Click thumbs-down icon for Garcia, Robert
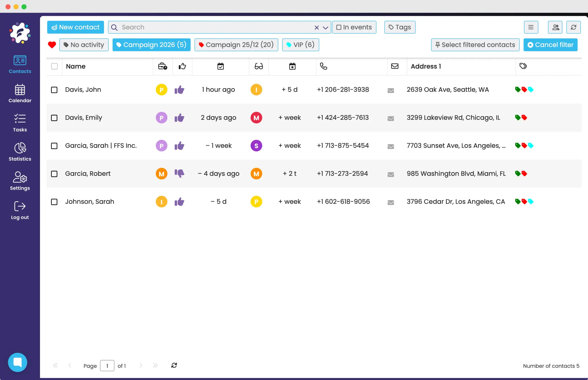This screenshot has height=380, width=588. [x=179, y=173]
